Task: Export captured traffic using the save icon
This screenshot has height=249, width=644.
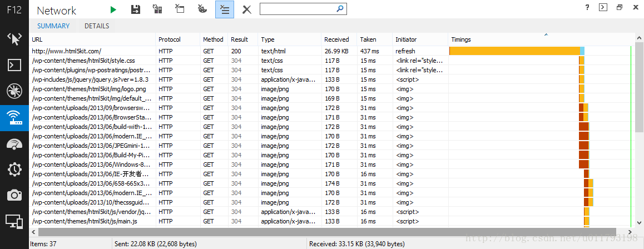Action: coord(136,9)
